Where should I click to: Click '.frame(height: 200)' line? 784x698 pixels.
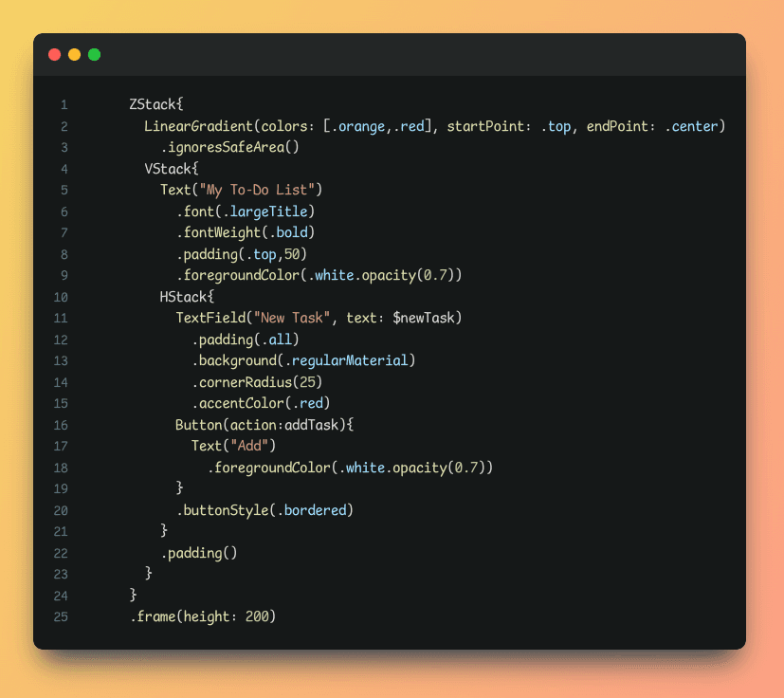(203, 616)
